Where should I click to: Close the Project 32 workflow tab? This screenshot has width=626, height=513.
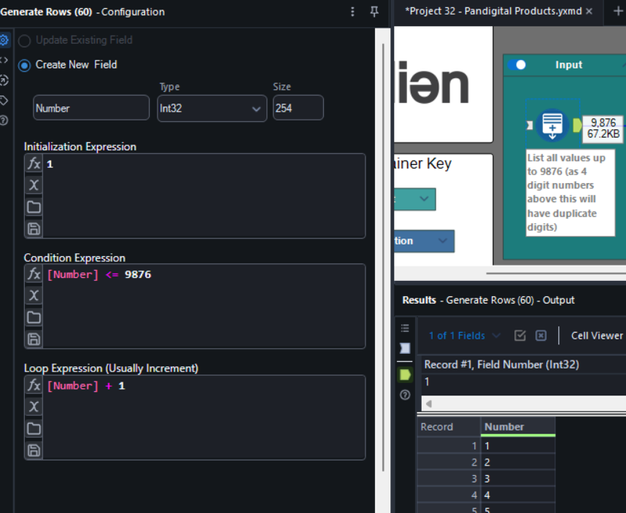click(x=589, y=11)
